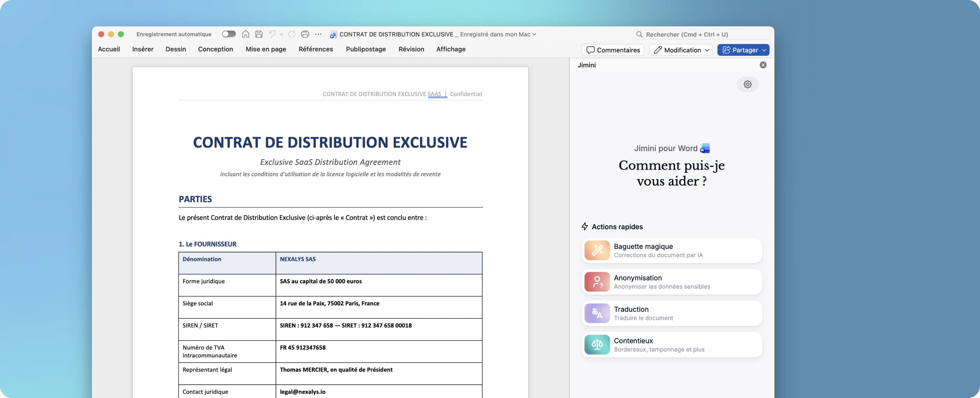Click the underlined SAAS word in header
The image size is (980, 398).
(434, 94)
